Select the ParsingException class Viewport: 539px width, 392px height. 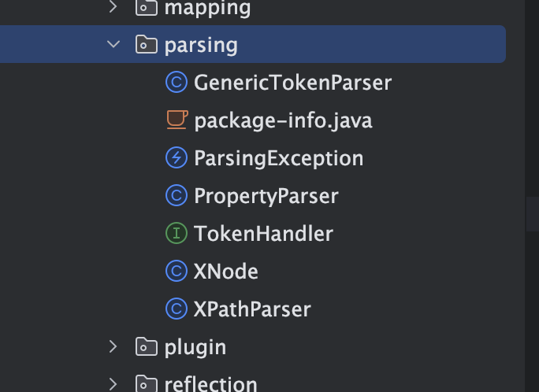279,158
